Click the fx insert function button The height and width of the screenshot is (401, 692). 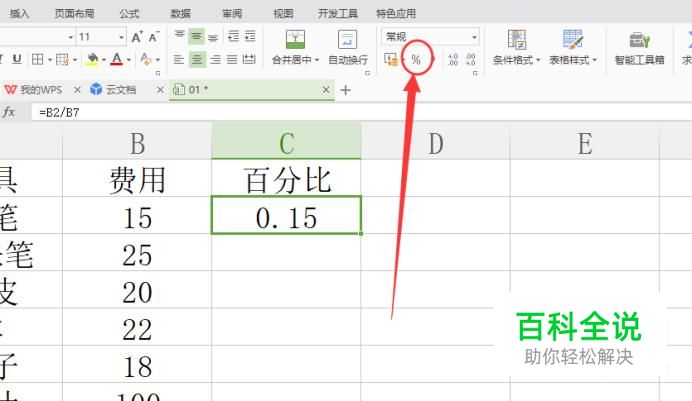click(9, 112)
